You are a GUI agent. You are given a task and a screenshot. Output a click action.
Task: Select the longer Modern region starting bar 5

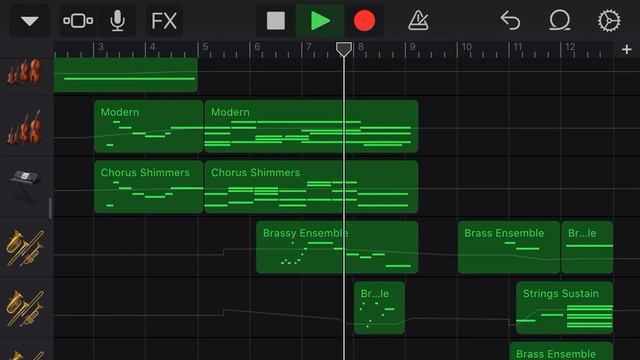311,126
